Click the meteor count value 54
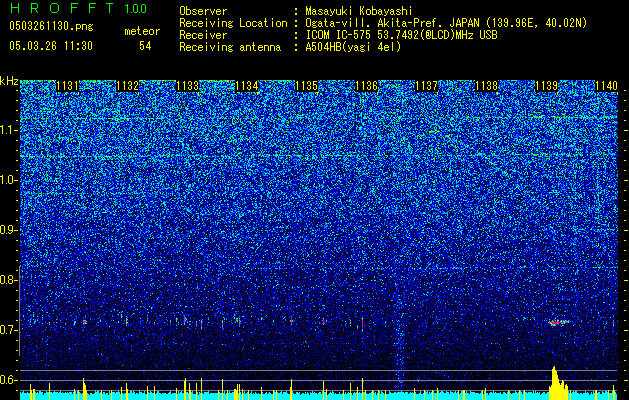Viewport: 629px width, 400px height. click(145, 46)
